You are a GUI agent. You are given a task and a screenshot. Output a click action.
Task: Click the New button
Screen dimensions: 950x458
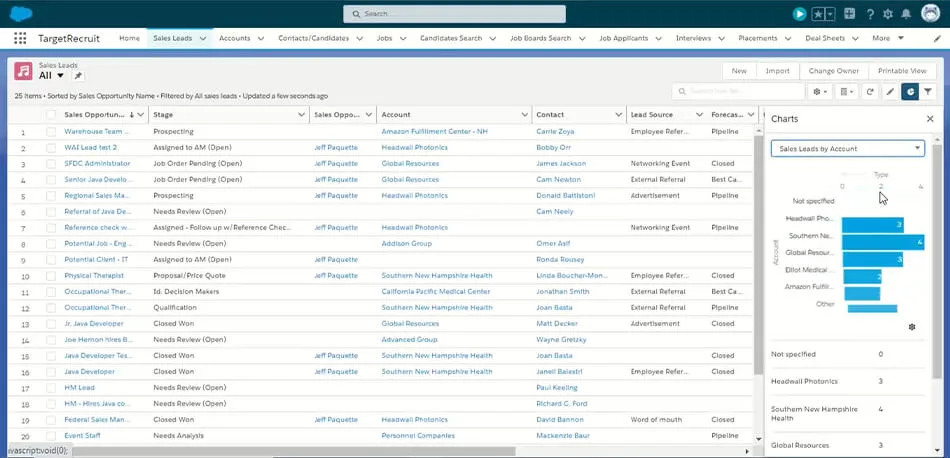pos(739,71)
